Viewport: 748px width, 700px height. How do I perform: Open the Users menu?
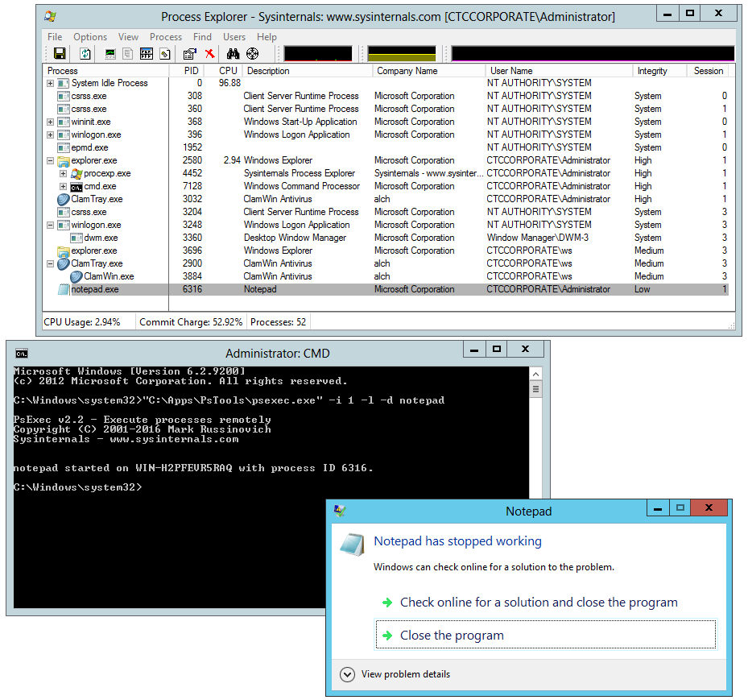pos(234,37)
